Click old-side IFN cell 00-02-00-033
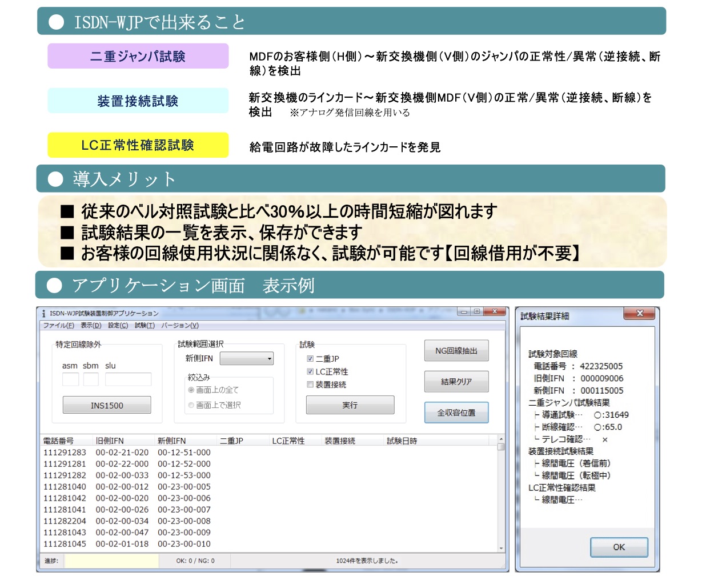The width and height of the screenshot is (706, 588). [x=122, y=475]
